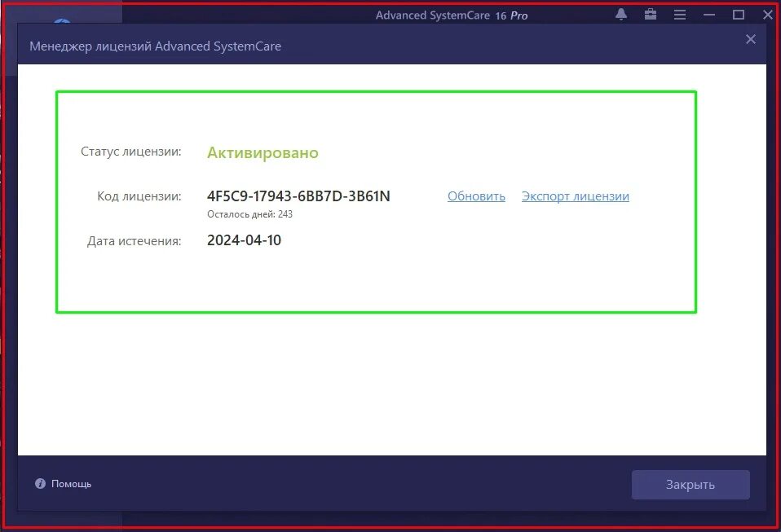The height and width of the screenshot is (532, 781).
Task: Open the notifications bell icon
Action: tap(620, 15)
